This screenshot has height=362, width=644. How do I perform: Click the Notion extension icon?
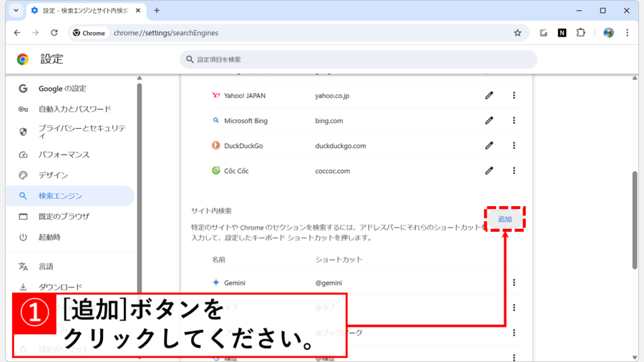click(x=562, y=33)
